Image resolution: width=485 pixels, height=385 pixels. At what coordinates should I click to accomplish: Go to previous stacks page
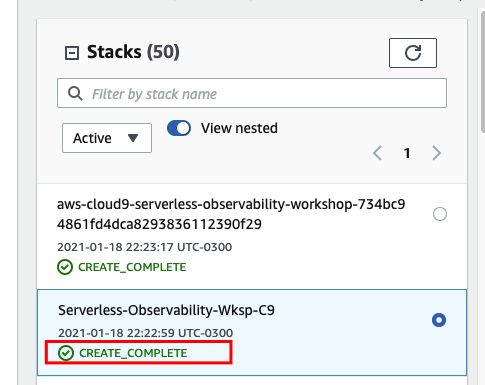(x=377, y=153)
